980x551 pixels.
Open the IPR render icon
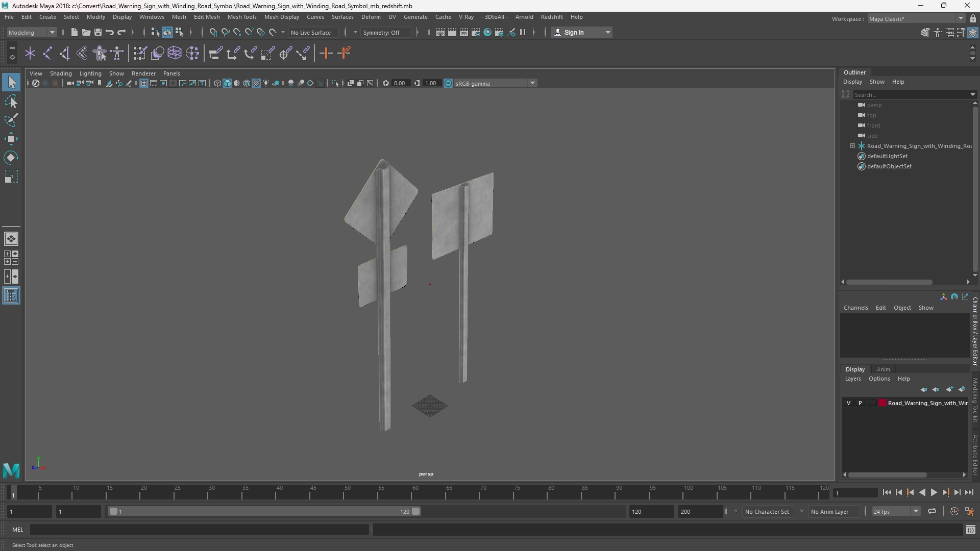pyautogui.click(x=463, y=32)
